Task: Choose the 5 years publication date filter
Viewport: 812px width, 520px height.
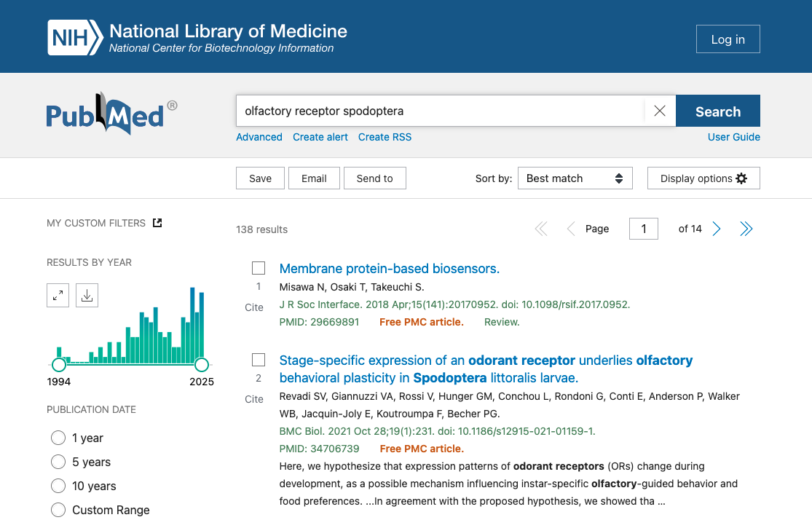Action: point(58,462)
